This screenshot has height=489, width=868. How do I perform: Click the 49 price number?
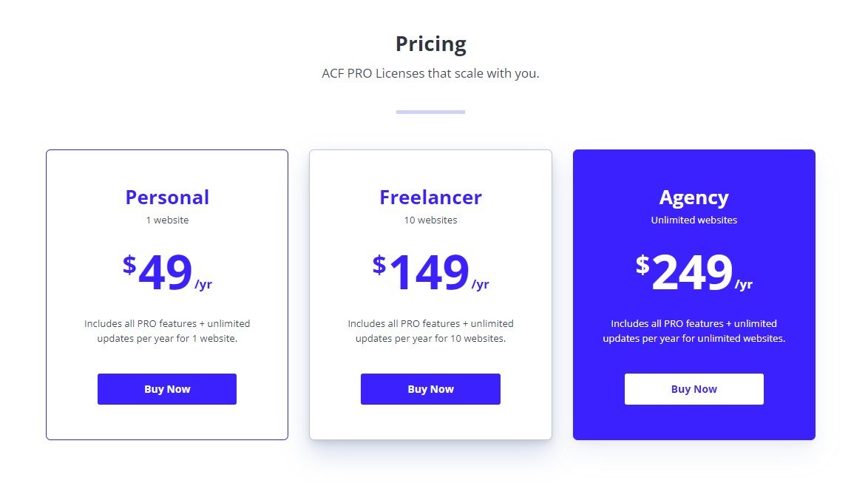tap(165, 274)
